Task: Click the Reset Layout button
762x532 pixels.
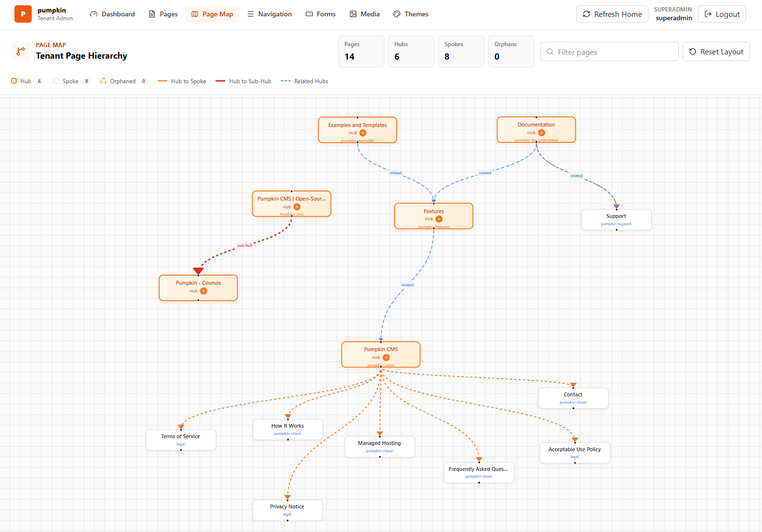Action: click(x=716, y=51)
